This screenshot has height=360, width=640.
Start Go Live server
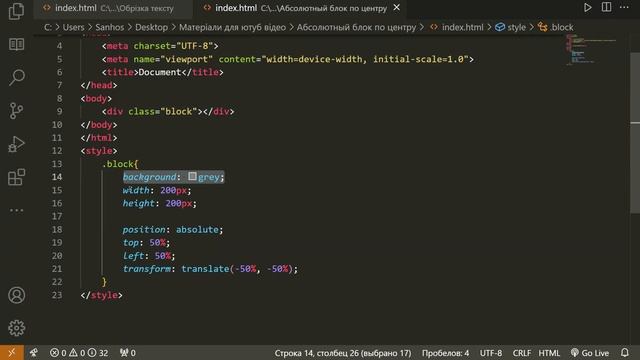click(590, 353)
